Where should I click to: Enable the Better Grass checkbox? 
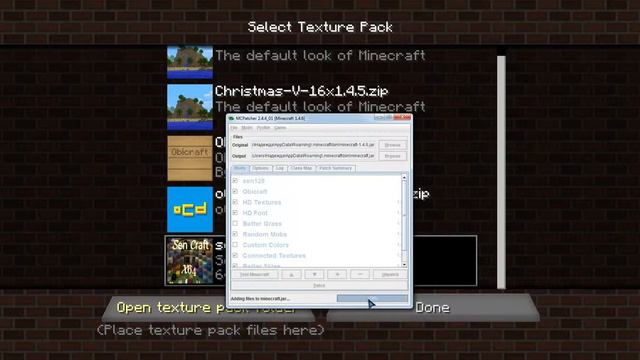pos(235,223)
